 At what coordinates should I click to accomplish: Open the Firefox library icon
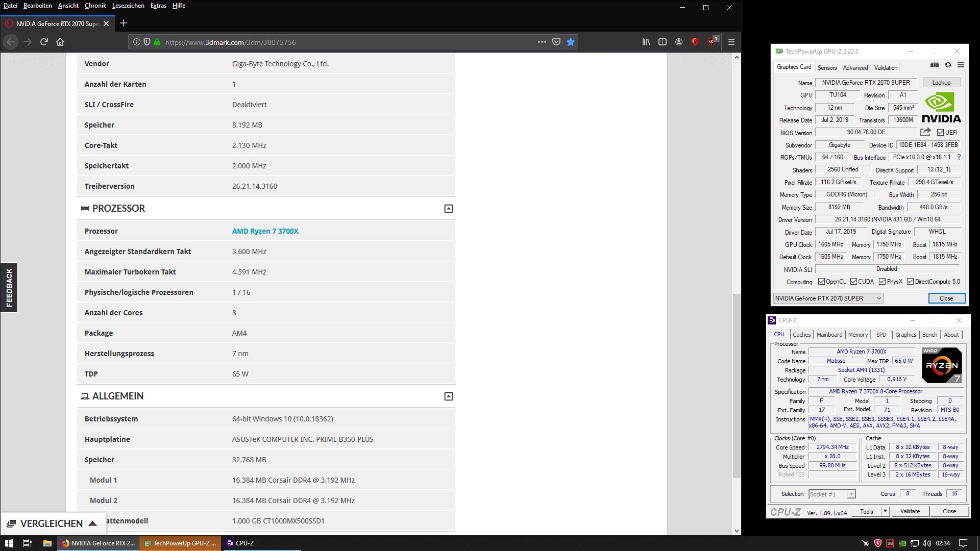click(646, 42)
